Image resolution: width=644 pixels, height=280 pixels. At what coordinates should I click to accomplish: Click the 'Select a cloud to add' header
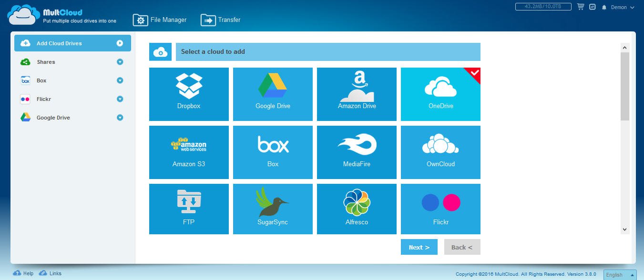328,52
